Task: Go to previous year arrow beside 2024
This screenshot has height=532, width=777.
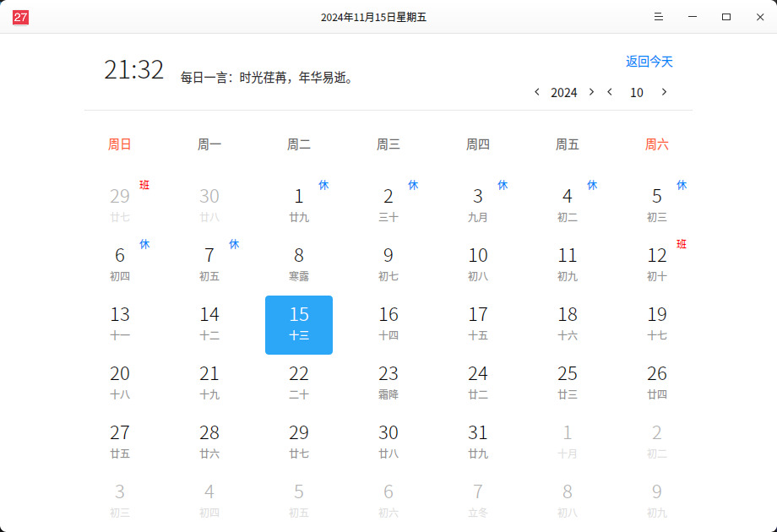Action: click(x=536, y=92)
